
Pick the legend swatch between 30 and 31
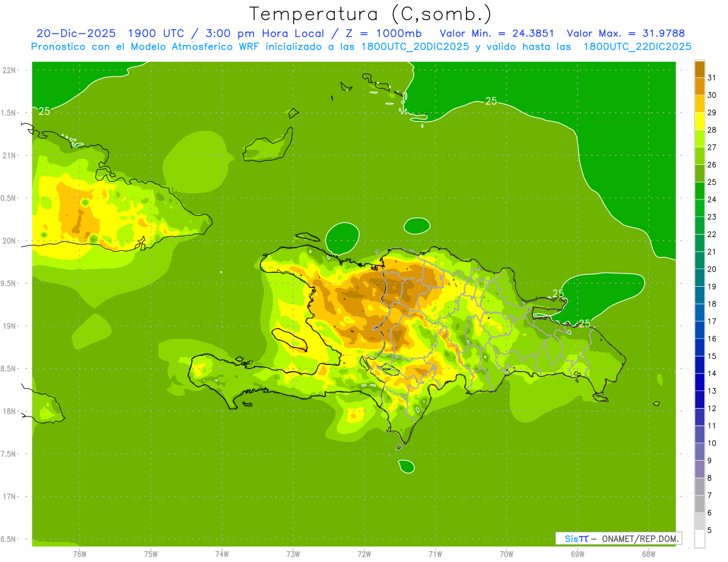[x=700, y=86]
